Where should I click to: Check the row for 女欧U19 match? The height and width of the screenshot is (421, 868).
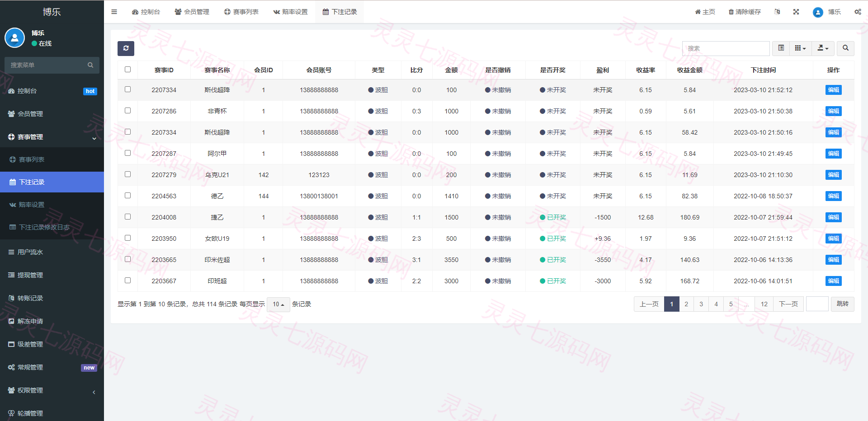127,238
